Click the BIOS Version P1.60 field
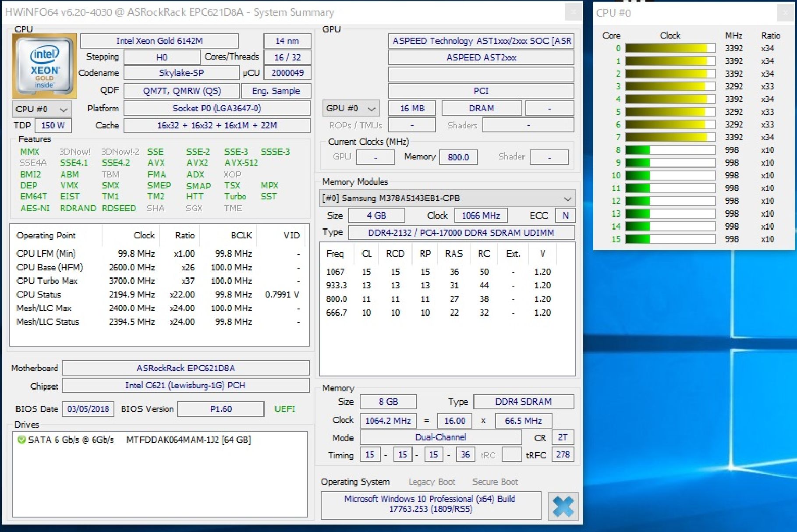Screen dimensions: 797x532 point(221,409)
